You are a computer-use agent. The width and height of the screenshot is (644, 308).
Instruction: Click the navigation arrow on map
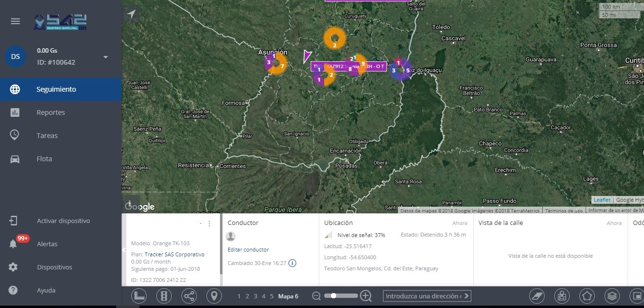click(131, 14)
